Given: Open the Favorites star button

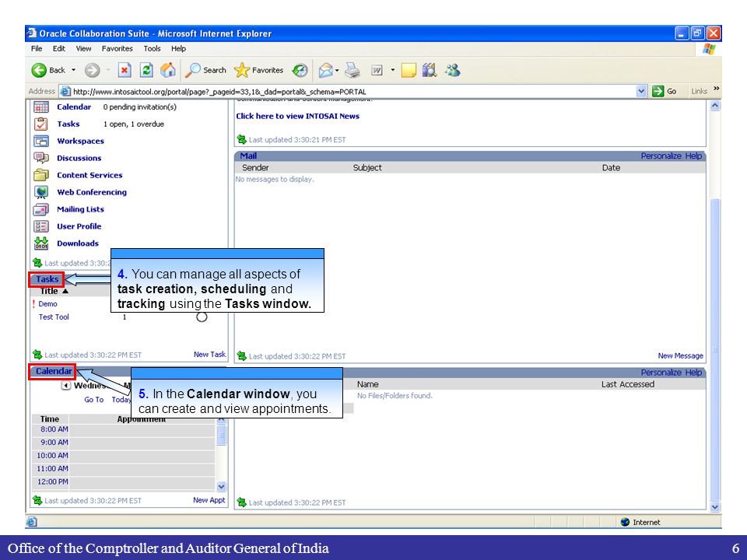Looking at the screenshot, I should [x=258, y=71].
